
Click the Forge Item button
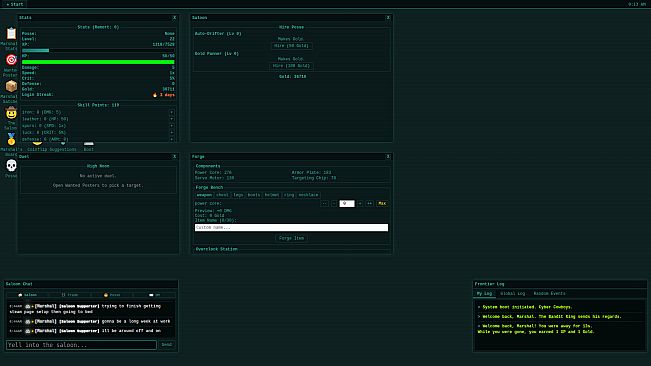[x=291, y=238]
